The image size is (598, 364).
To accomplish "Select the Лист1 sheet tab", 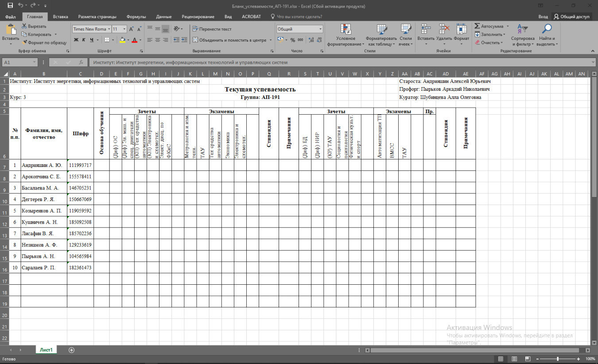I will point(46,350).
